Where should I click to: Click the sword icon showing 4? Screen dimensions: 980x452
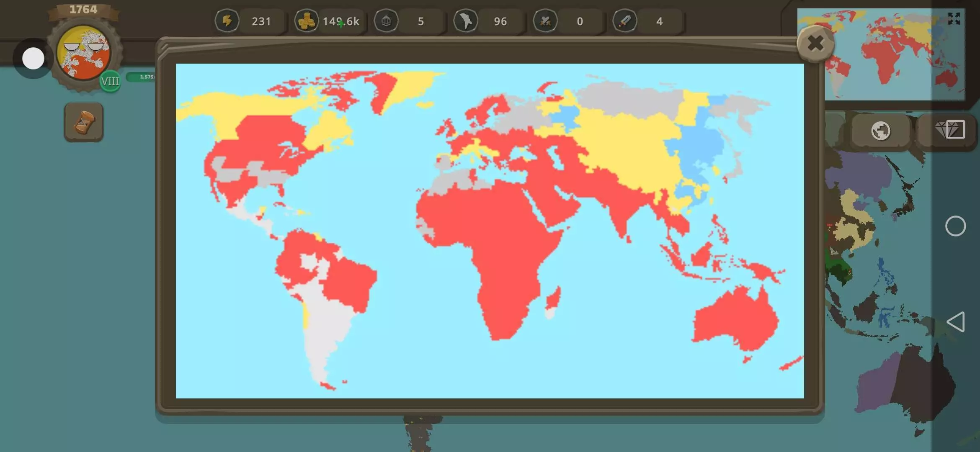point(624,21)
